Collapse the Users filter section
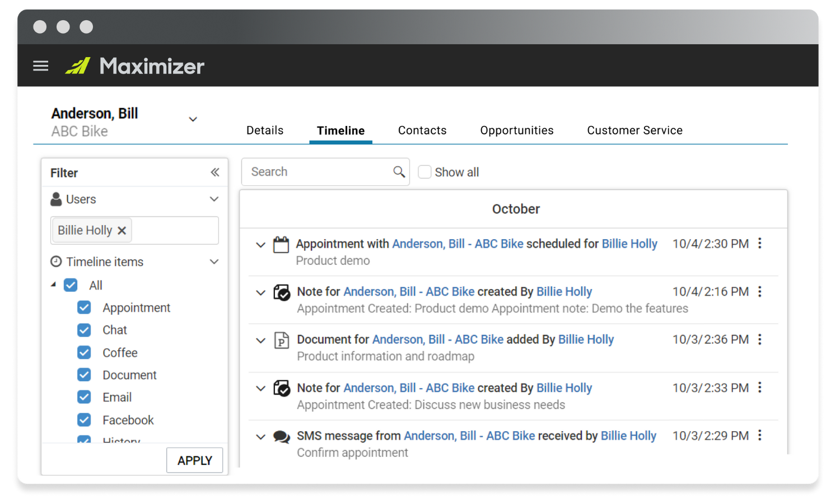 tap(214, 199)
